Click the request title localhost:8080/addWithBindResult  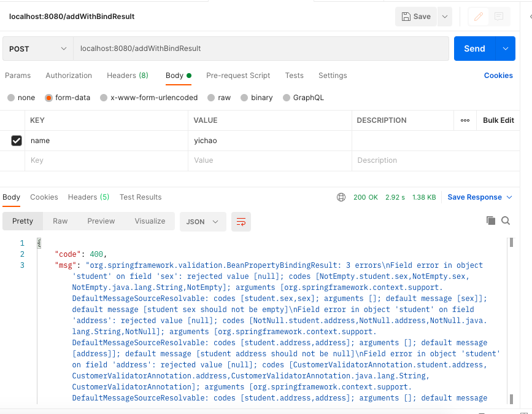click(x=72, y=17)
